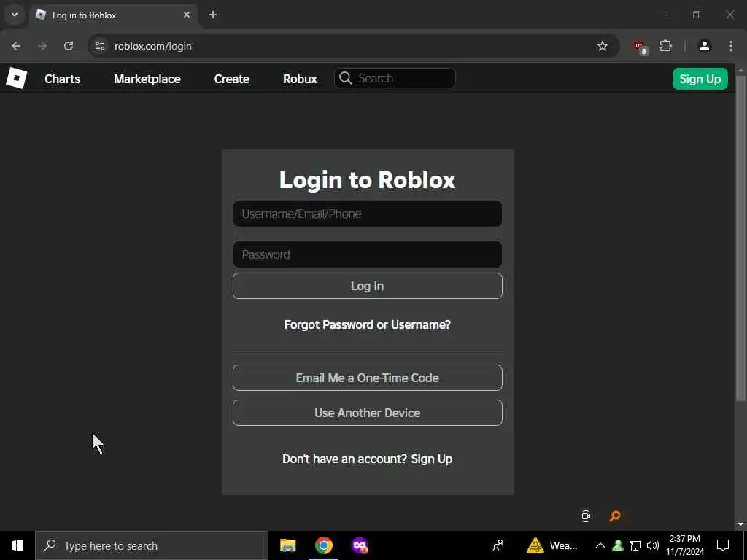747x560 pixels.
Task: Open the purple mask app in the taskbar
Action: point(360,545)
